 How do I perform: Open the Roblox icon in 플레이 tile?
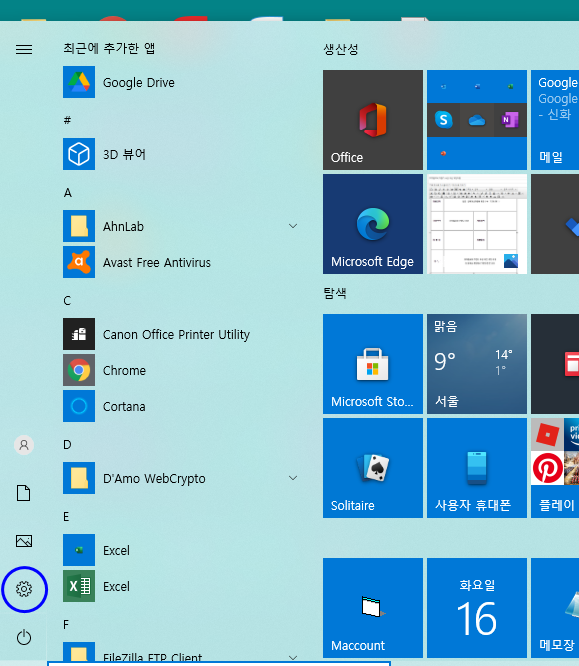(547, 435)
